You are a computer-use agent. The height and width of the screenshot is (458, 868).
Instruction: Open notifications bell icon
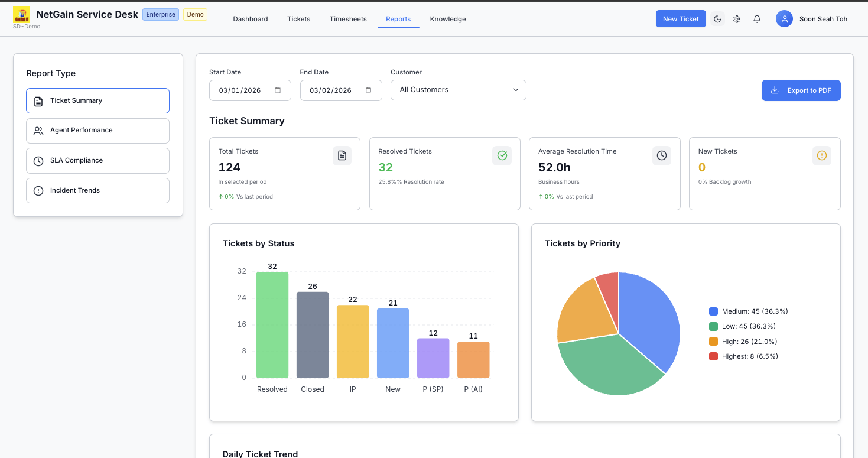(757, 19)
